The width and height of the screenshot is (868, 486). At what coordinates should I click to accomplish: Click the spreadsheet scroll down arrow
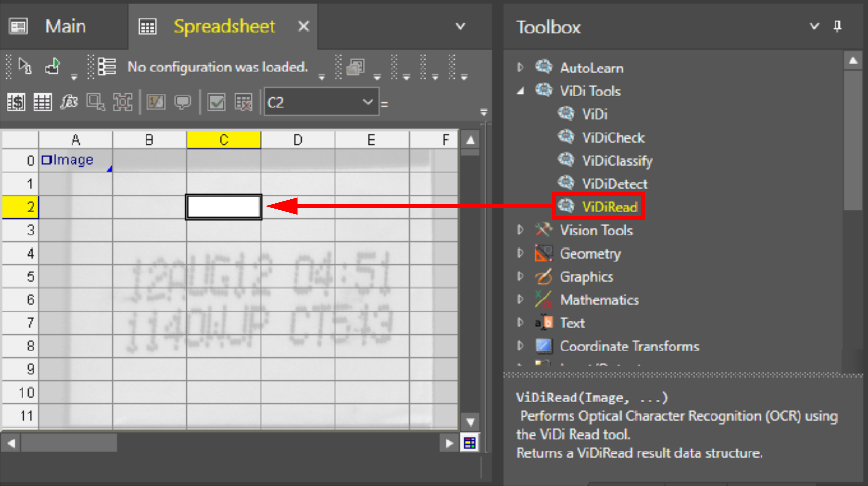coord(470,422)
